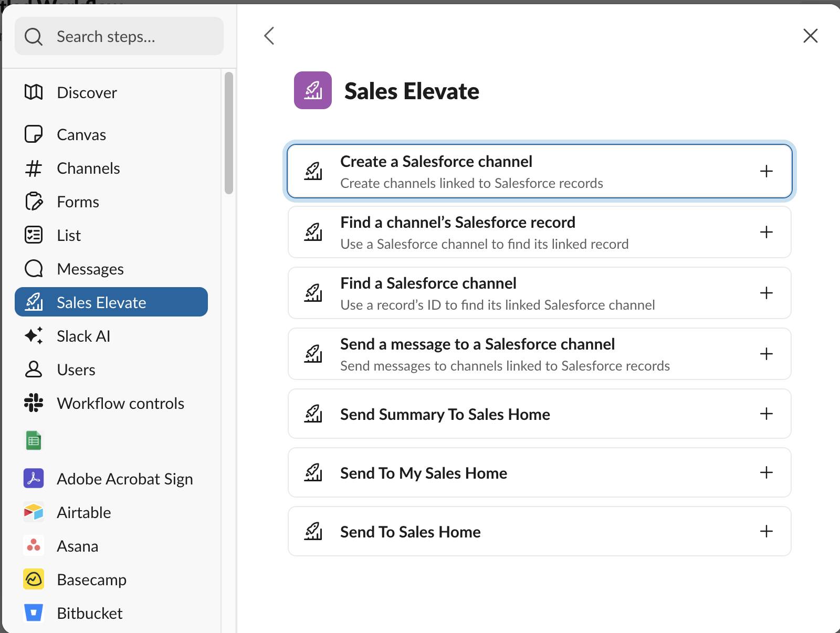Switch to the Channels category

[x=88, y=168]
